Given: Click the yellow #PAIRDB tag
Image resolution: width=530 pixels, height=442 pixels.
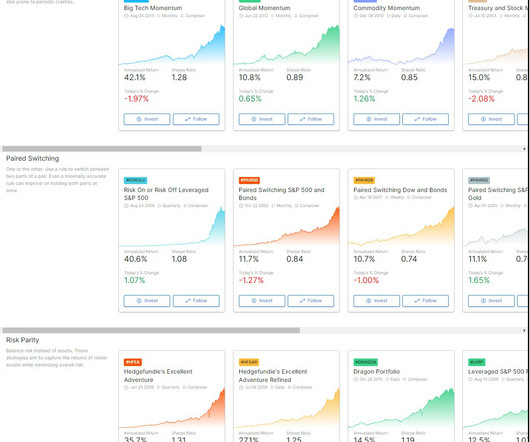Looking at the screenshot, I should click(x=364, y=180).
